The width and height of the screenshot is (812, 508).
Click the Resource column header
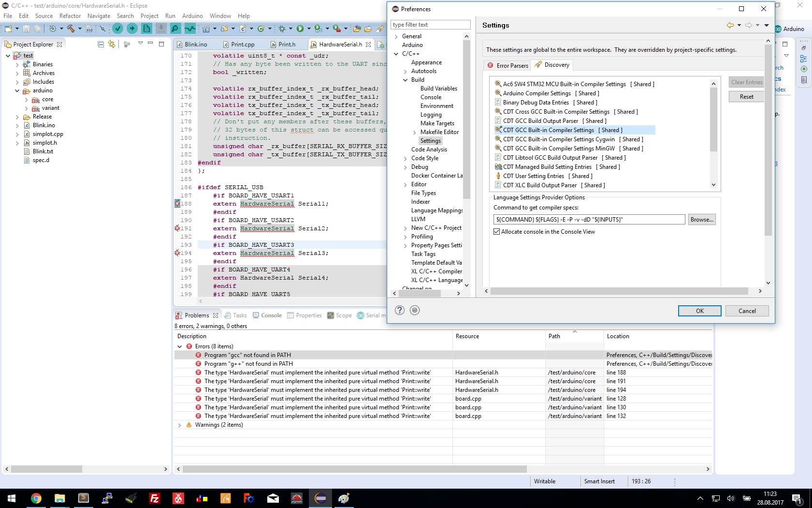tap(499, 336)
